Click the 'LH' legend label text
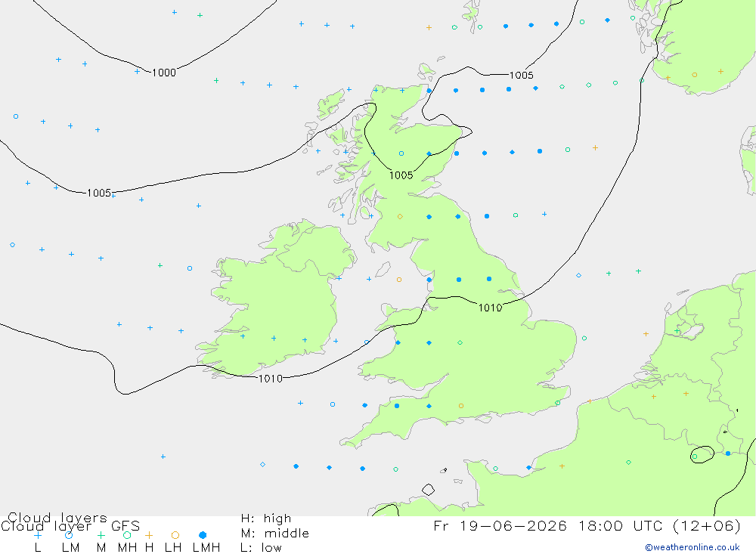Image resolution: width=756 pixels, height=554 pixels. tap(173, 548)
